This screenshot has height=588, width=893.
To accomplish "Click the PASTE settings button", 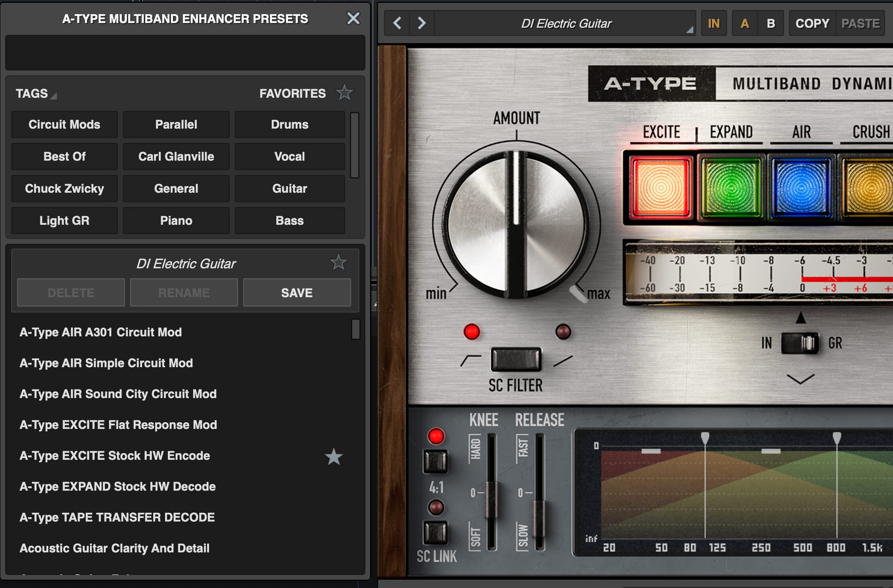I will (860, 23).
